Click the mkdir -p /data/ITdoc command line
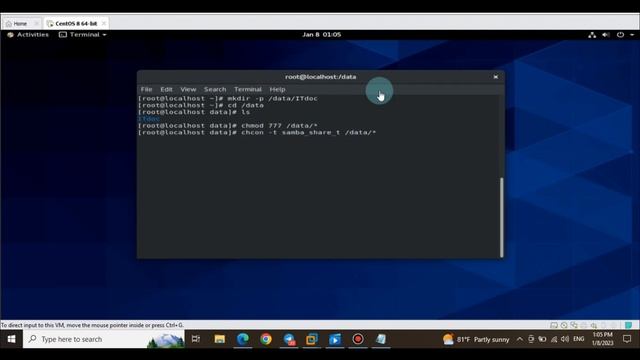The image size is (640, 360). click(x=227, y=98)
